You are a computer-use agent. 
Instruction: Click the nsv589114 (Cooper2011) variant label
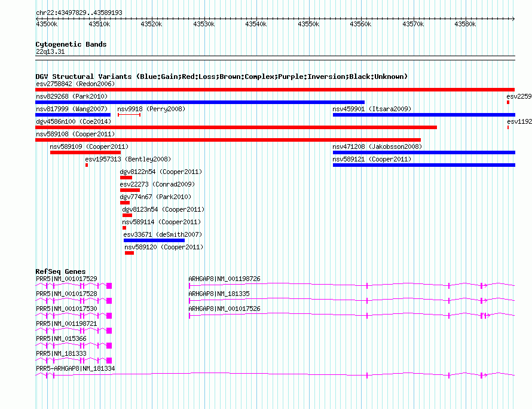point(161,222)
